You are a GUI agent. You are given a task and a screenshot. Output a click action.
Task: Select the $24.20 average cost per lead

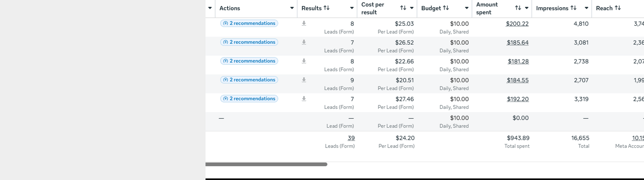pos(405,138)
